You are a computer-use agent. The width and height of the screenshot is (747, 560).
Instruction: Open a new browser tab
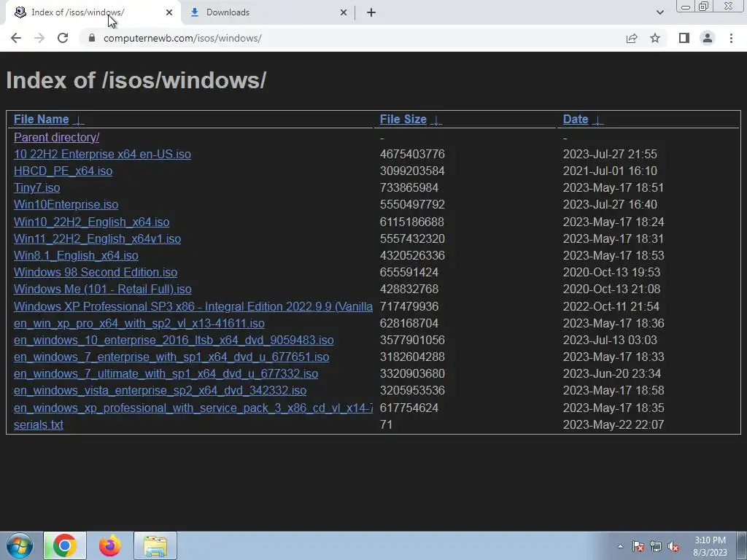point(371,12)
